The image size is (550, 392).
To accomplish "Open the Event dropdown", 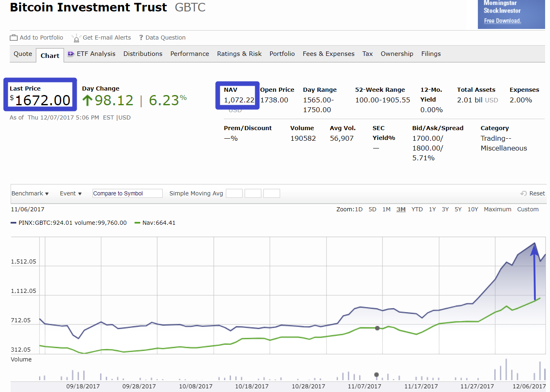I will [71, 193].
